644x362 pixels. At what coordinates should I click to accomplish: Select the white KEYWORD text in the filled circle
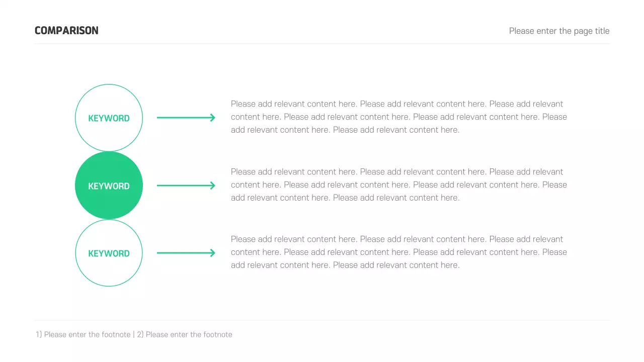tap(109, 186)
